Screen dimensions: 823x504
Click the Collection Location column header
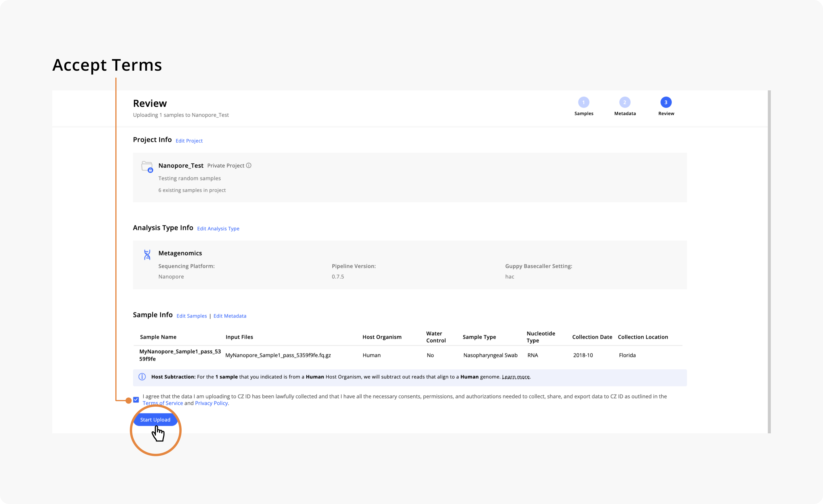643,337
